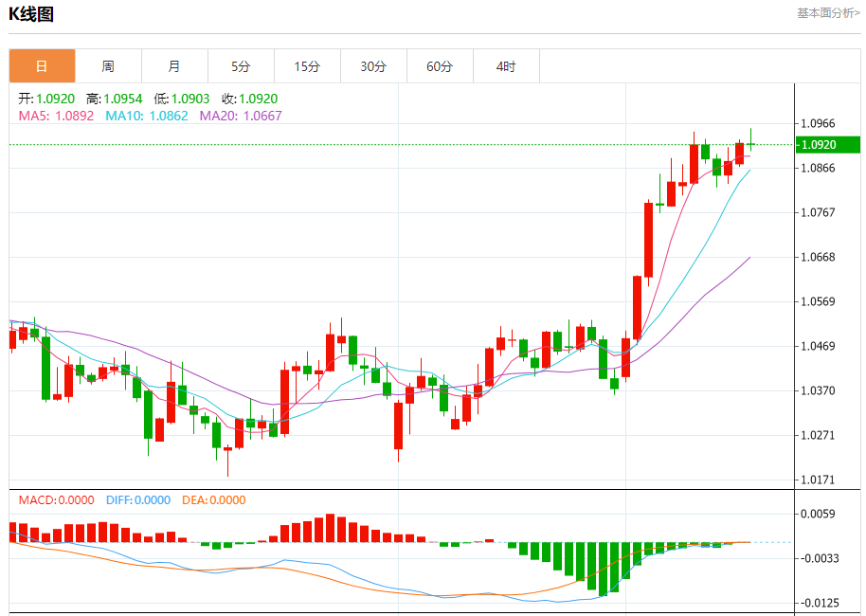Show the 30分 interval chart
Image resolution: width=866 pixels, height=616 pixels.
coord(373,66)
